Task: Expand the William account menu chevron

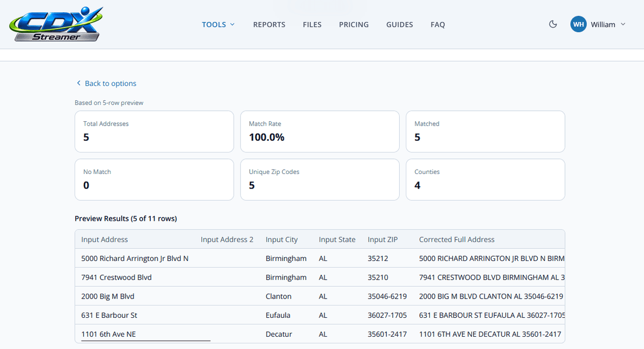Action: click(623, 24)
